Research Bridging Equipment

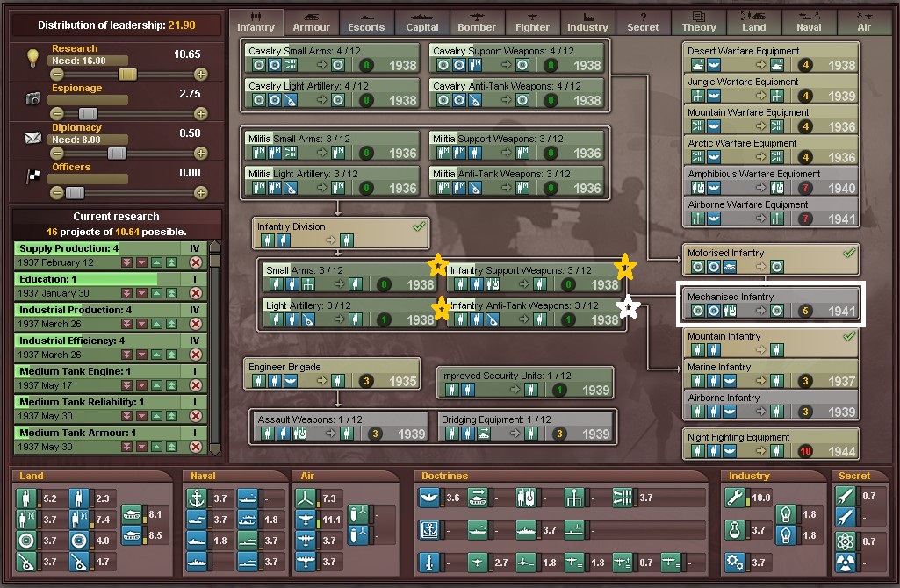click(525, 427)
